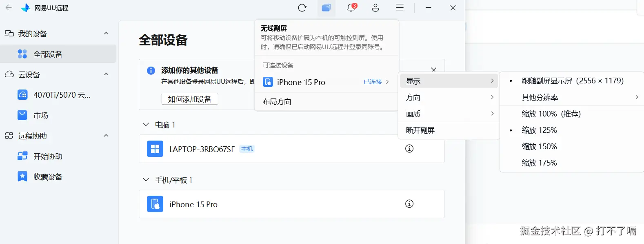Expand iPhone 15 Pro 已连接 submenu arrow

pos(387,82)
